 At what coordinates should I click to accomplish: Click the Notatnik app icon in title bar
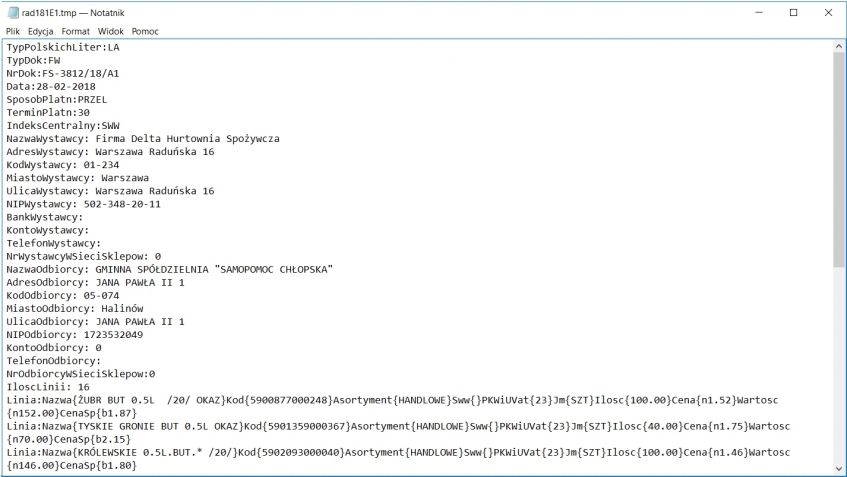pos(13,12)
